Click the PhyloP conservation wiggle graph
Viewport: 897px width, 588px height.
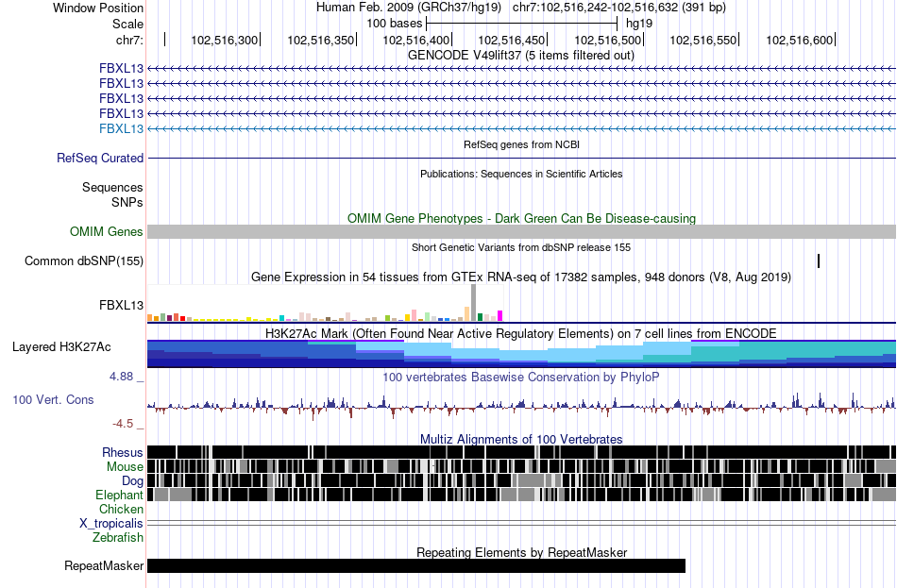click(521, 405)
